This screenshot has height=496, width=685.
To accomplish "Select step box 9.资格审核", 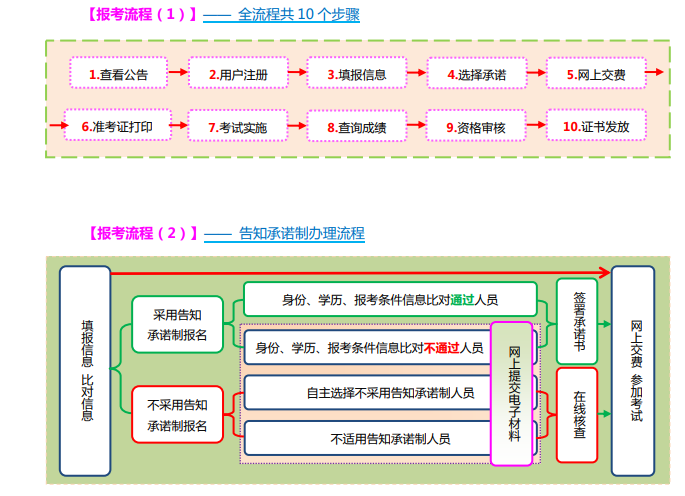I will point(476,126).
